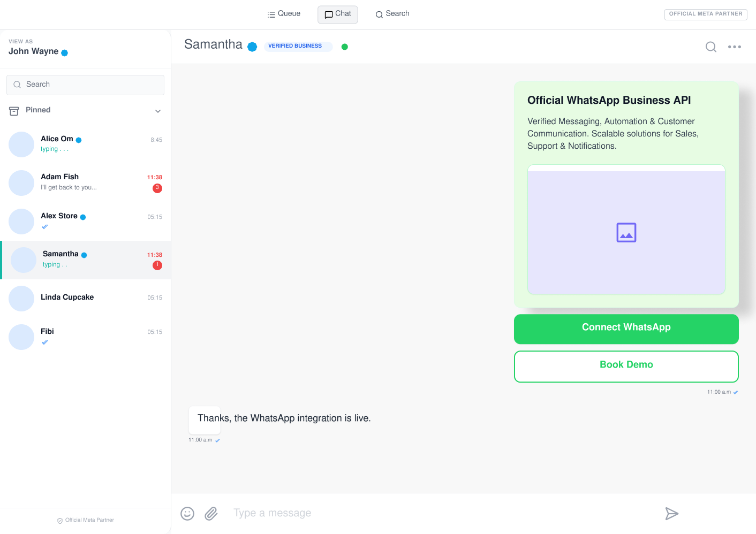The image size is (756, 534).
Task: Switch to the Search tab
Action: click(x=392, y=14)
